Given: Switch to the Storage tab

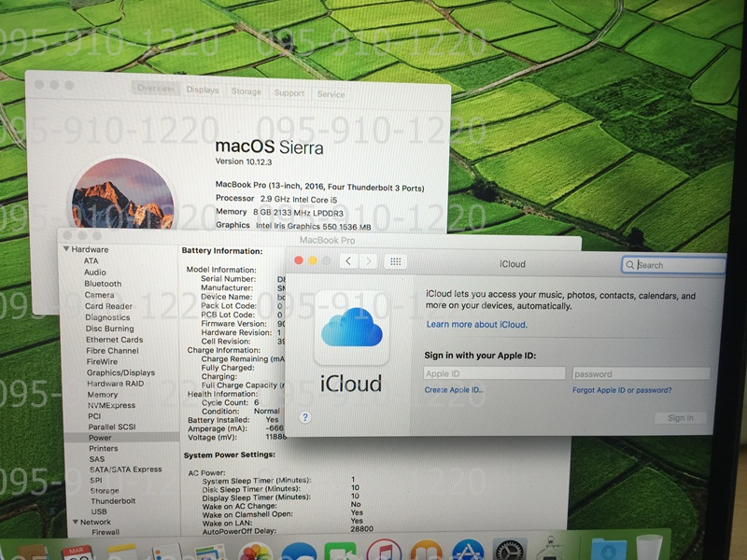Looking at the screenshot, I should (247, 92).
